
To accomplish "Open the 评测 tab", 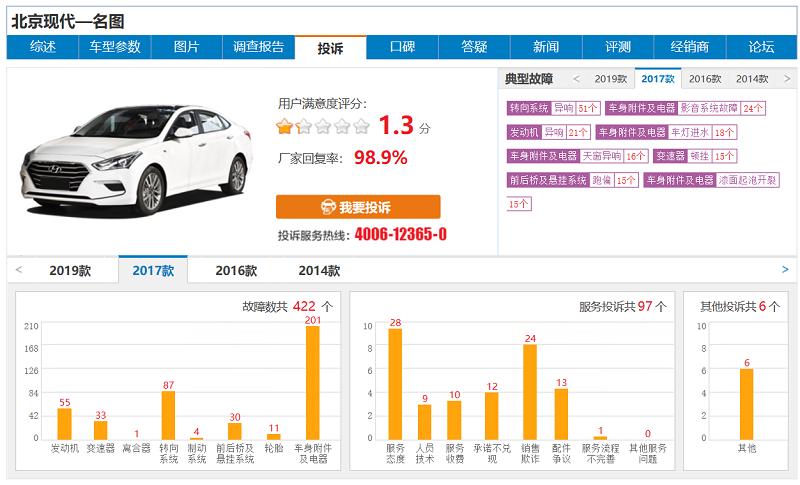I will (618, 47).
